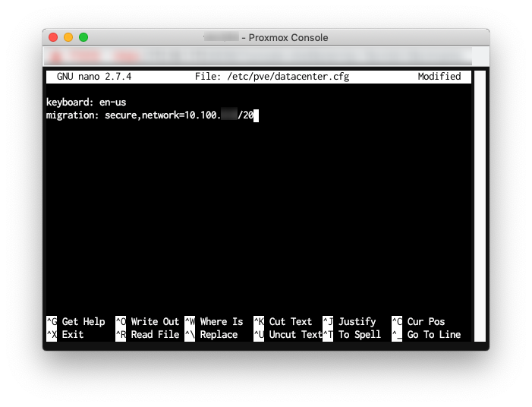
Task: Click the ^\ Replace shortcut
Action: 211,335
